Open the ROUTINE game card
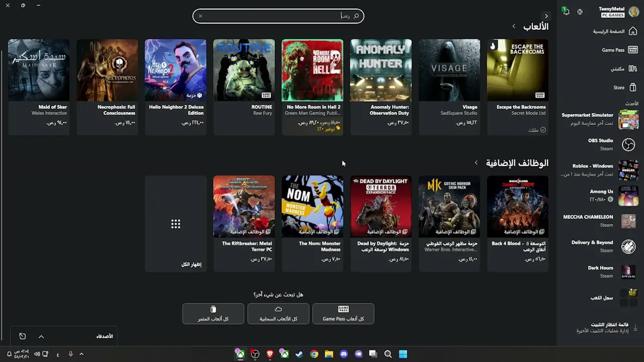Image resolution: width=644 pixels, height=362 pixels. pyautogui.click(x=244, y=87)
